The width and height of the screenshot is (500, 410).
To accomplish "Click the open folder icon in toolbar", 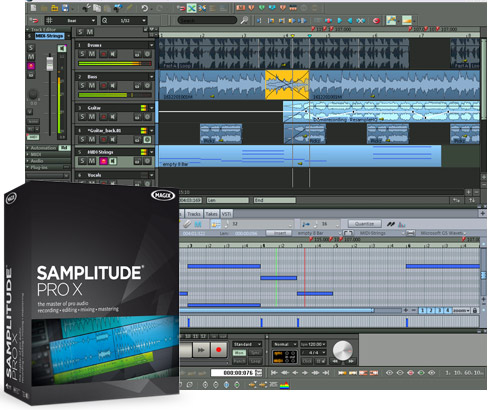I will pos(54,7).
